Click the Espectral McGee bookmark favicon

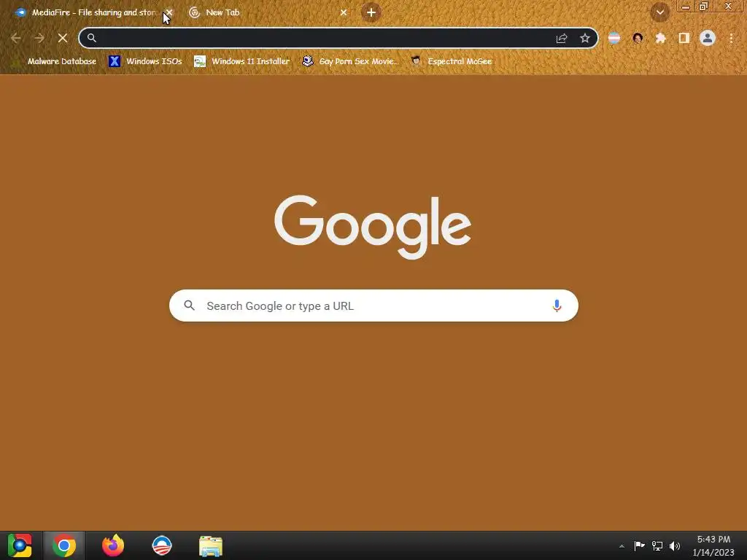click(416, 61)
